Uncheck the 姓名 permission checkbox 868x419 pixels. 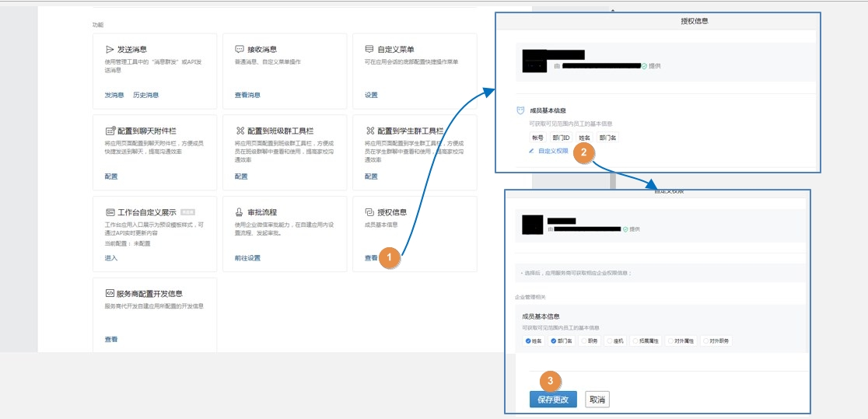(528, 340)
